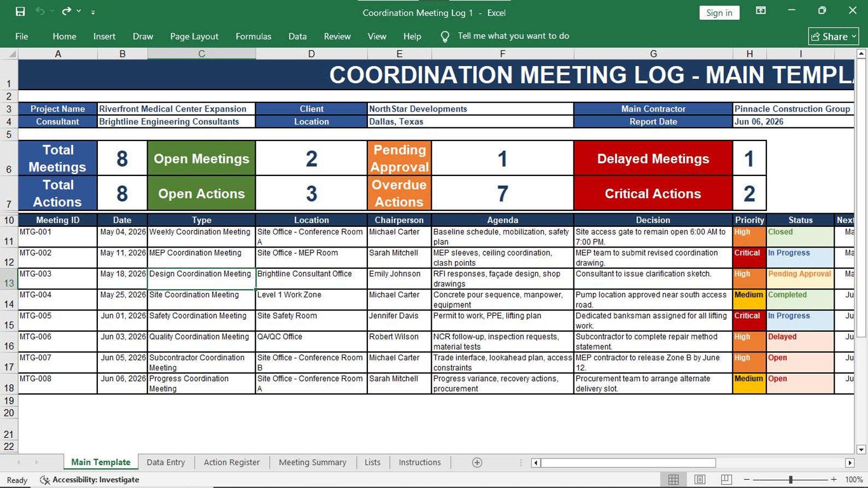Select the Main Template sheet tab

coord(101,462)
